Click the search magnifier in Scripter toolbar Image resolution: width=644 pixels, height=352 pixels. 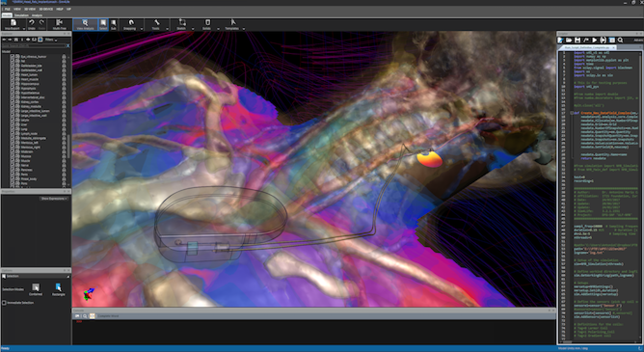[x=621, y=40]
